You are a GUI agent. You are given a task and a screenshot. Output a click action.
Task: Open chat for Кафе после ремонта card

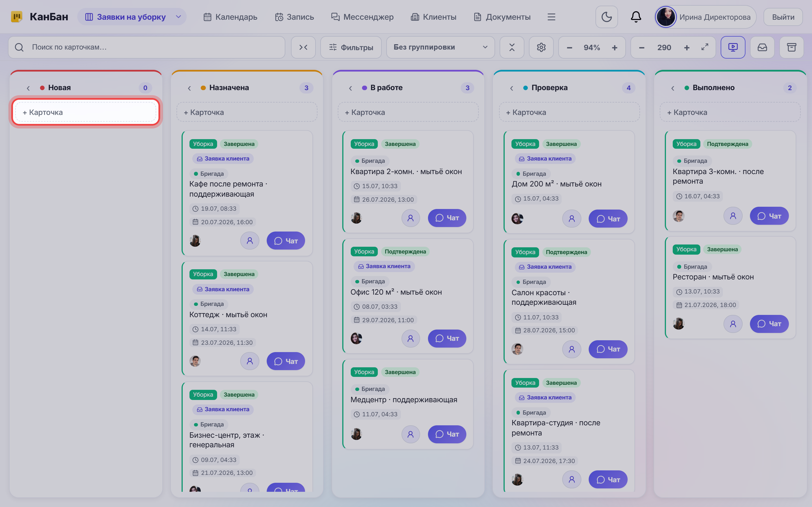tap(286, 241)
